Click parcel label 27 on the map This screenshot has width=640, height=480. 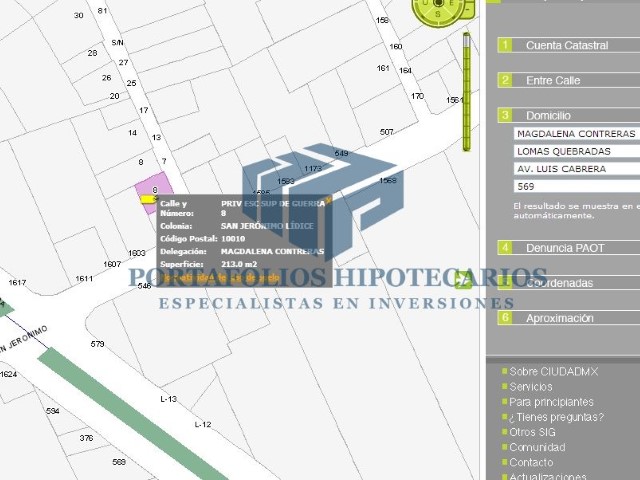coord(124,62)
